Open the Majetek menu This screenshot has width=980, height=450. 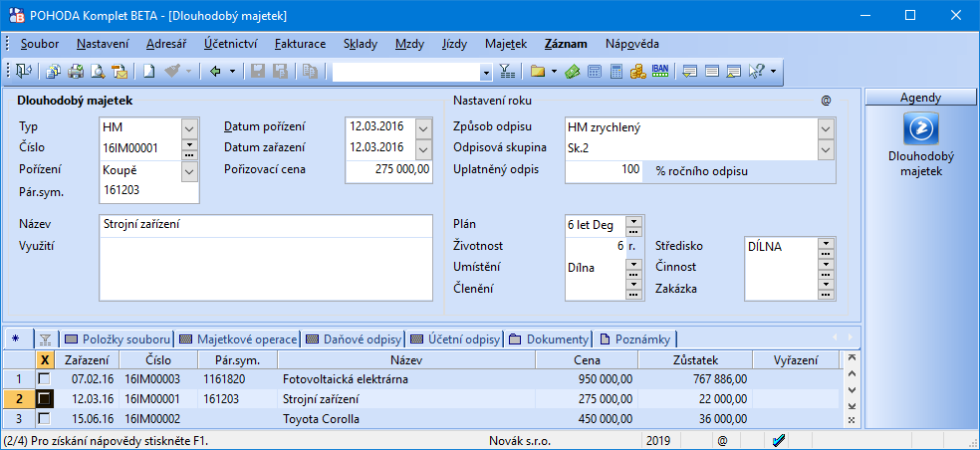(x=506, y=44)
